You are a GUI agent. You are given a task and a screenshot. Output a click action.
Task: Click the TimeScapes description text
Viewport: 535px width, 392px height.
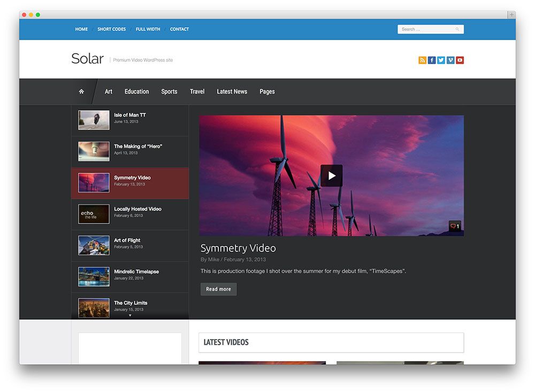303,271
